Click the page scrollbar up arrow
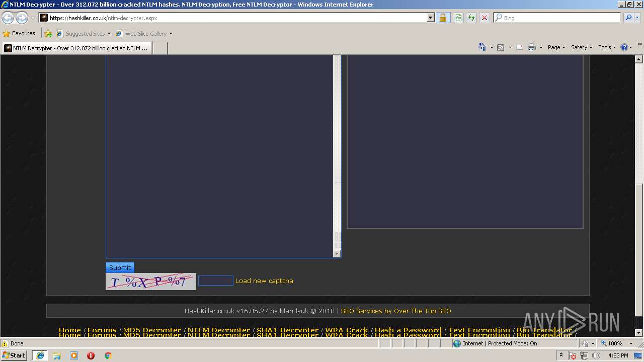 click(639, 59)
